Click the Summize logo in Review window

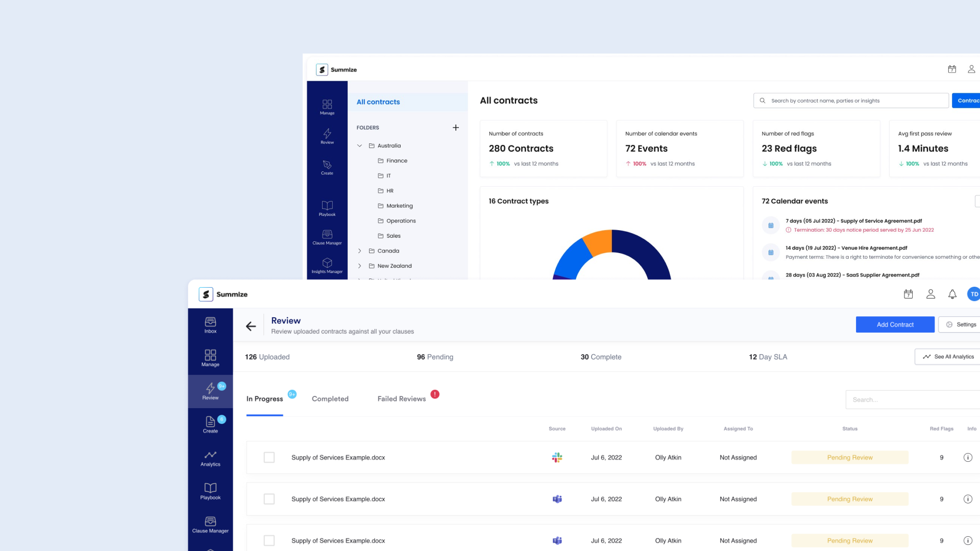click(x=223, y=294)
